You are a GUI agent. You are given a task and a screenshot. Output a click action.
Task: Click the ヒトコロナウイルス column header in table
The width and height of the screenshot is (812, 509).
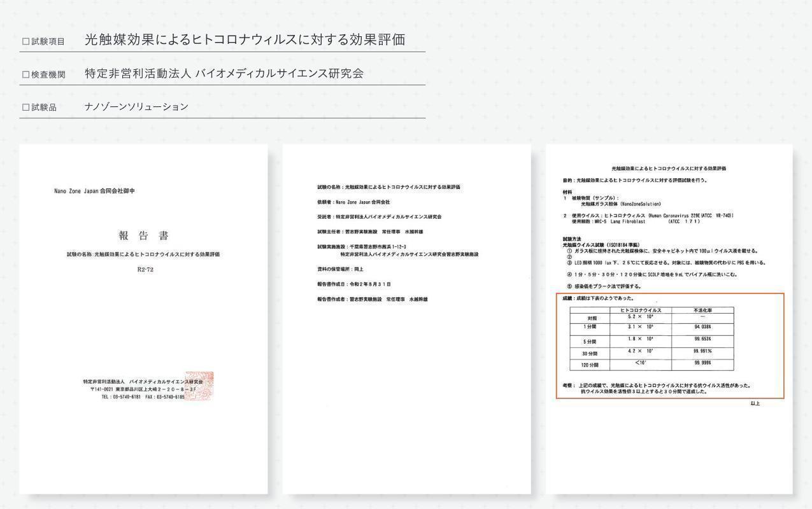[x=641, y=310]
